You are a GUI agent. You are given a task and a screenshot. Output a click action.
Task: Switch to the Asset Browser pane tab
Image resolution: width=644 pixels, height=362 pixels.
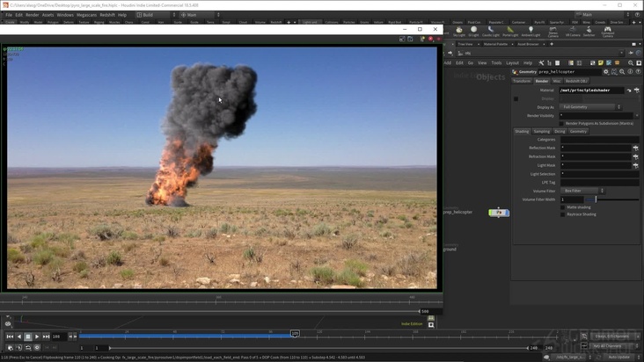528,44
